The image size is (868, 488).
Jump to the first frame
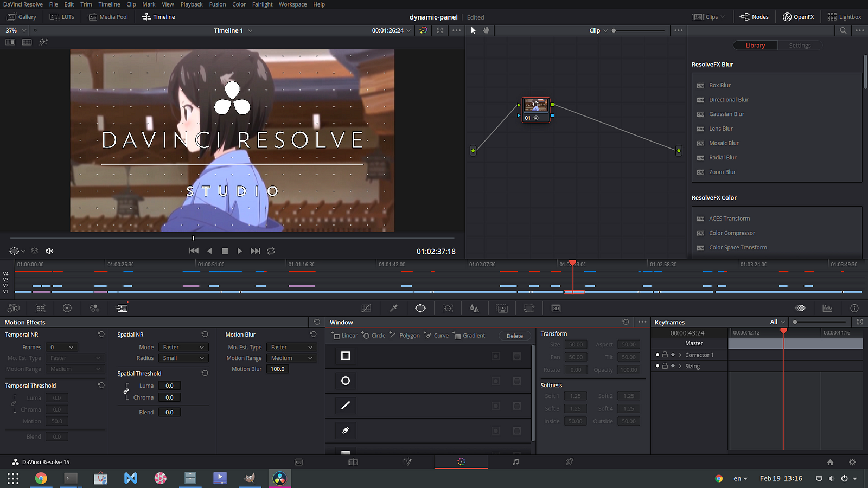click(x=194, y=251)
